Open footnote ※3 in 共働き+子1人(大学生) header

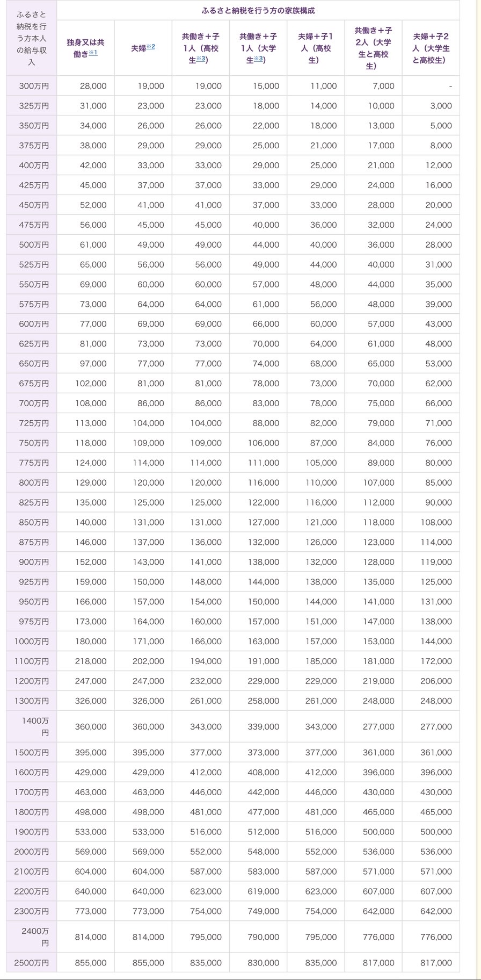click(258, 59)
